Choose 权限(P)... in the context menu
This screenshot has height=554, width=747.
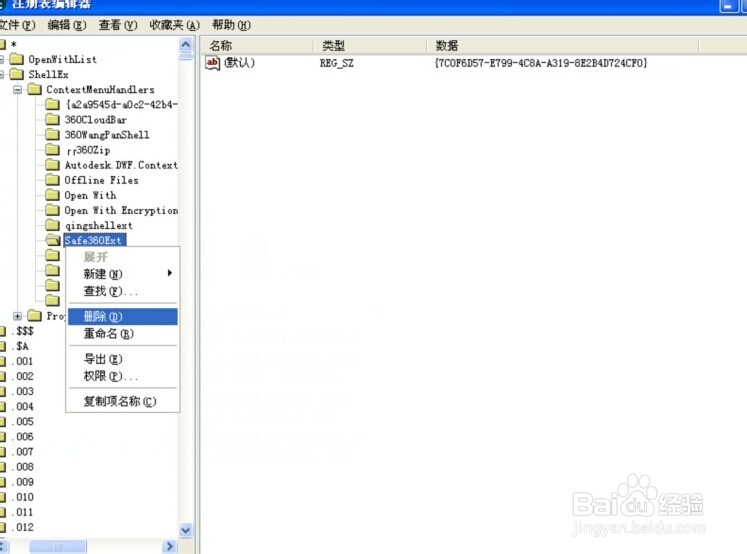point(122,376)
